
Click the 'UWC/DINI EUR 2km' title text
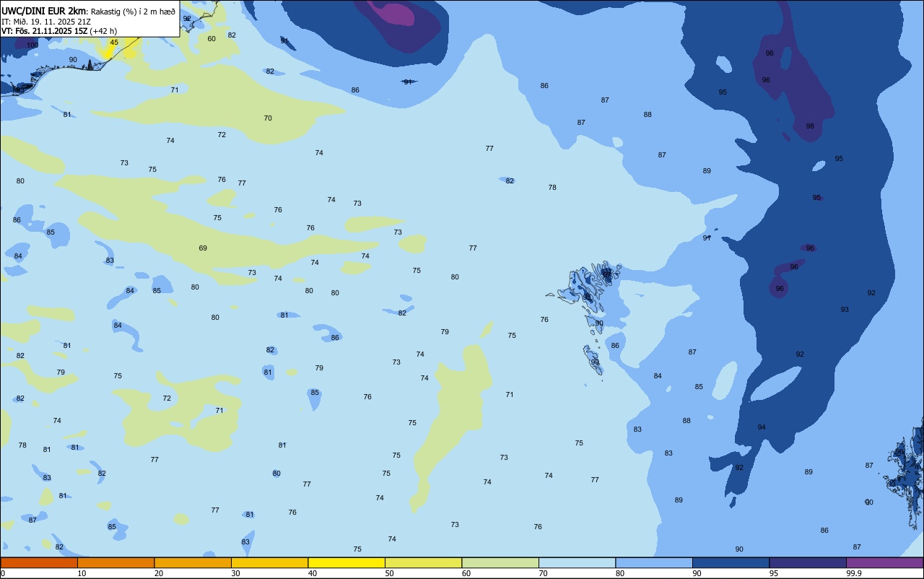(45, 11)
